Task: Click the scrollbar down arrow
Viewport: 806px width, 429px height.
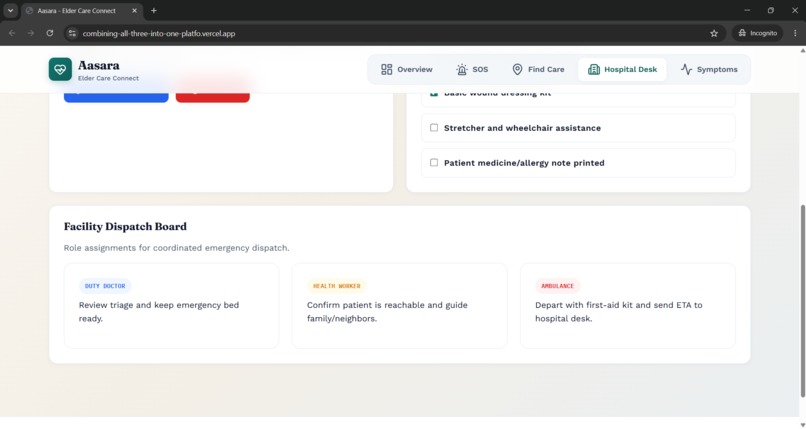Action: [x=802, y=424]
